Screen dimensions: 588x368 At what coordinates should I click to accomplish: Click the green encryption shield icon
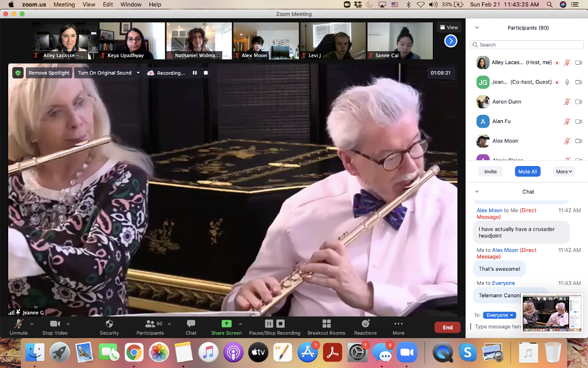18,73
